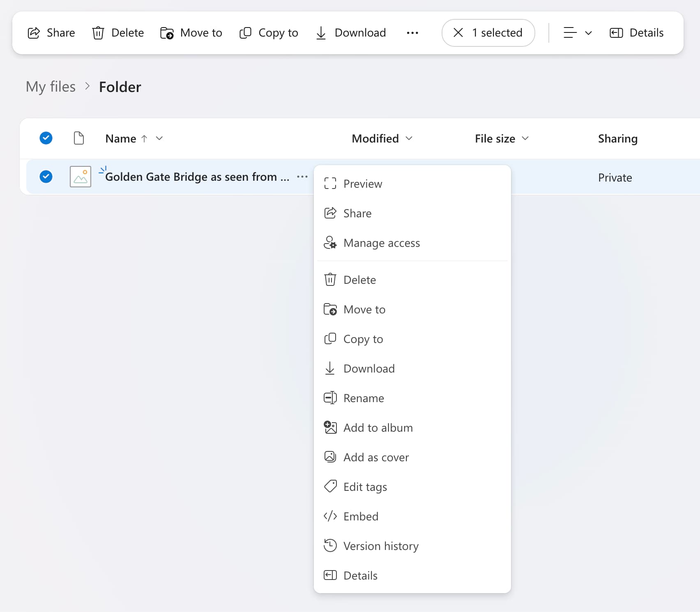Select Add to album in the context menu
Viewport: 700px width, 612px height.
[378, 428]
